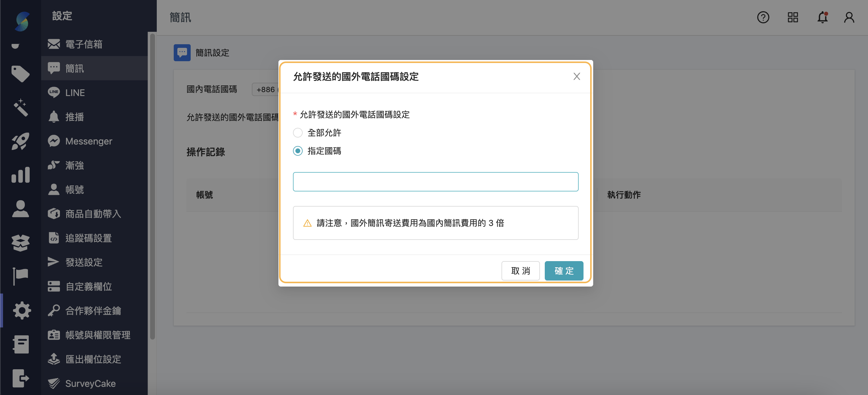This screenshot has height=395, width=868.
Task: Switch to the 電子信箱 settings section
Action: coord(83,44)
